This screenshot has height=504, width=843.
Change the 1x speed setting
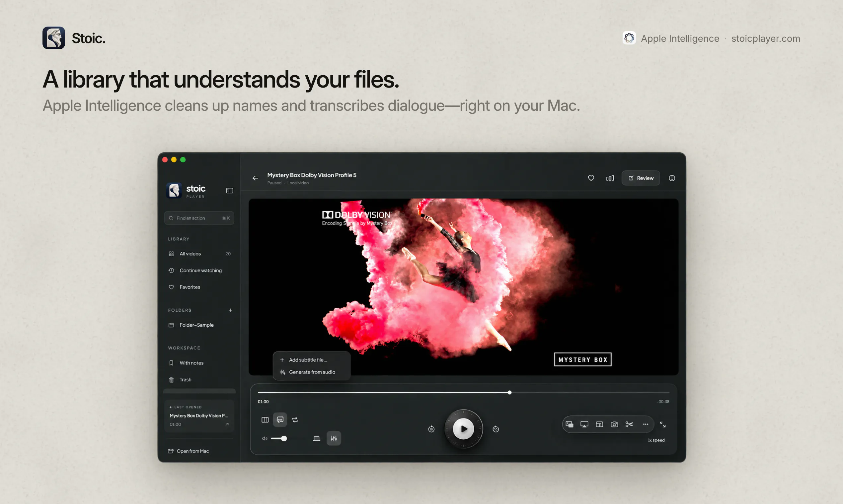point(656,440)
